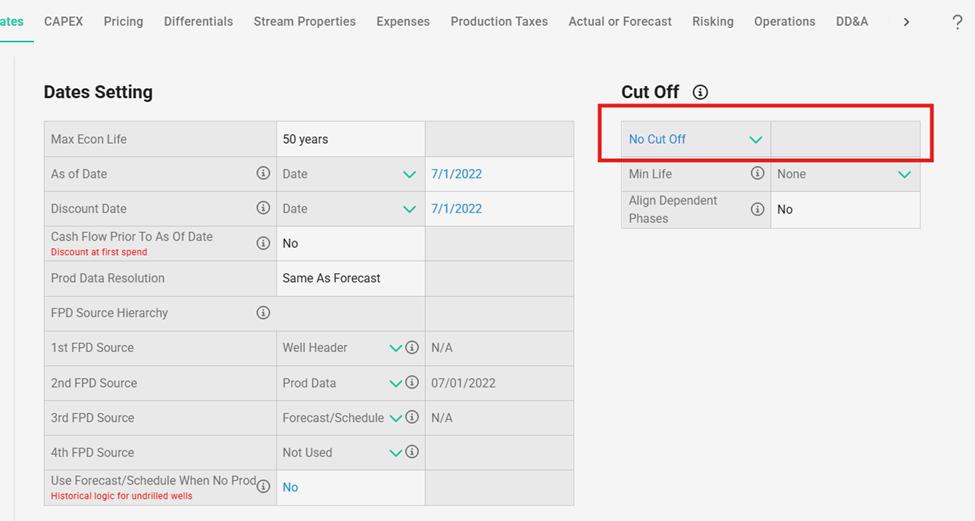975x521 pixels.
Task: Click the question mark help icon
Action: tap(957, 22)
